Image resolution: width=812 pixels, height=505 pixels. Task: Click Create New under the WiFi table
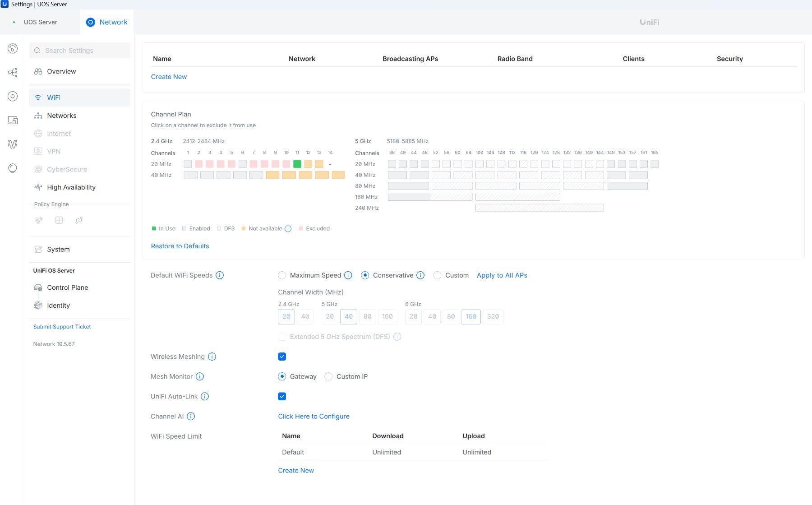pyautogui.click(x=169, y=77)
